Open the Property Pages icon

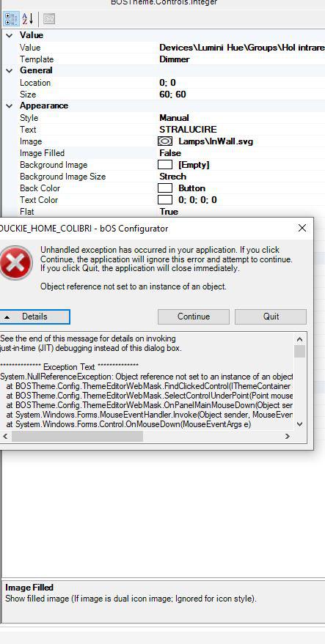coord(49,19)
